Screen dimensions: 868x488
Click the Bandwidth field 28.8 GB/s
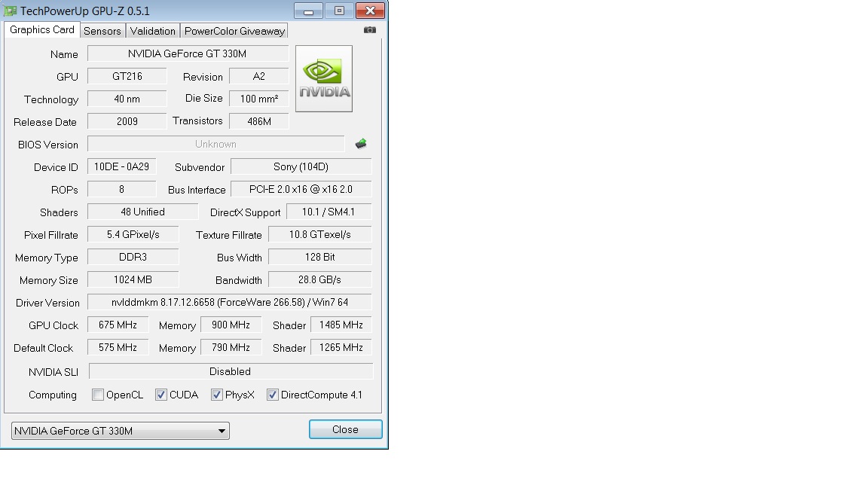click(x=320, y=280)
